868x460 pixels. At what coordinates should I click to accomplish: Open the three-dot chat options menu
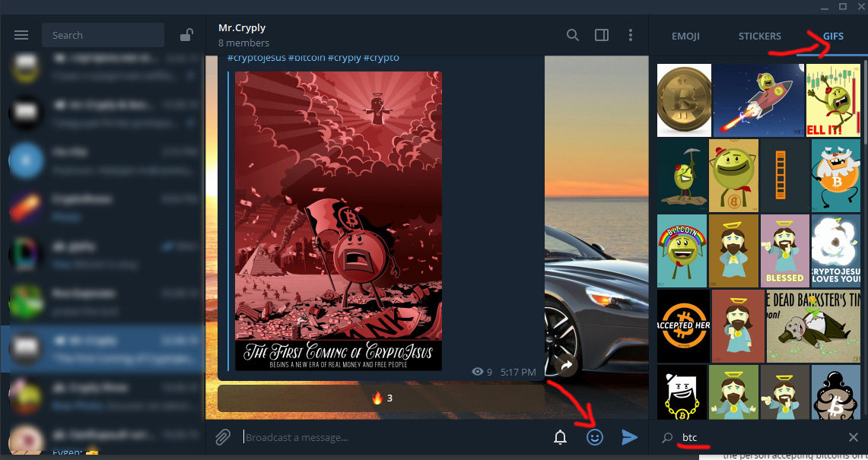[631, 36]
